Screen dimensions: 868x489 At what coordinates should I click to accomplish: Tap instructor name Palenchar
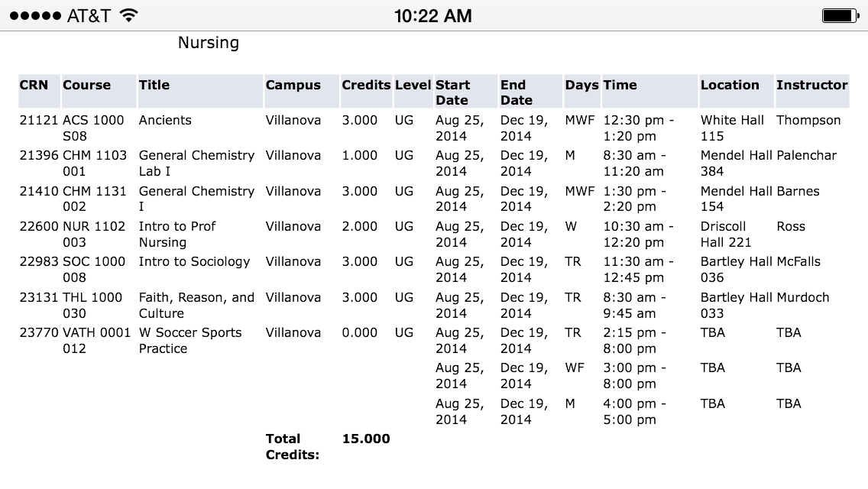point(807,155)
